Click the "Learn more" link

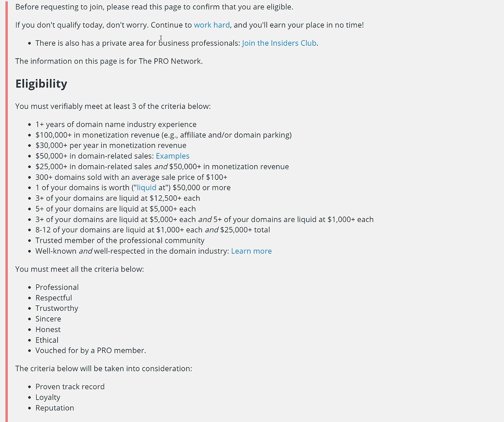click(x=251, y=251)
